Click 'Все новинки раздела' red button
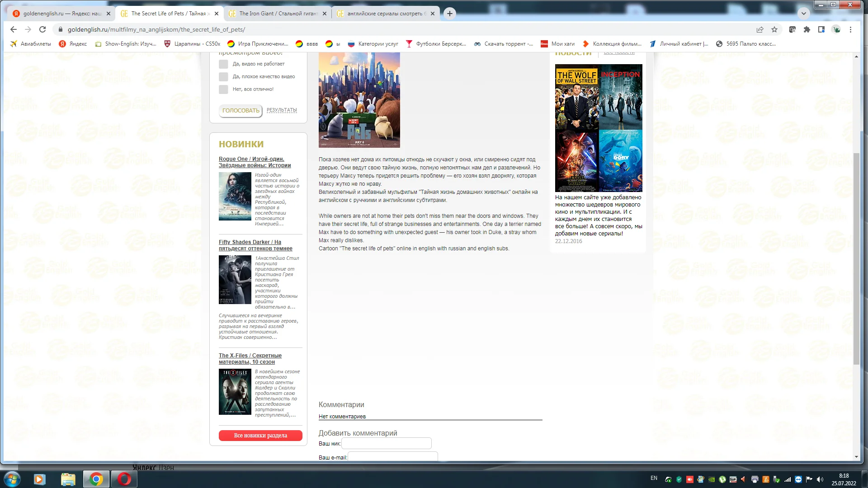The height and width of the screenshot is (488, 868). [260, 436]
